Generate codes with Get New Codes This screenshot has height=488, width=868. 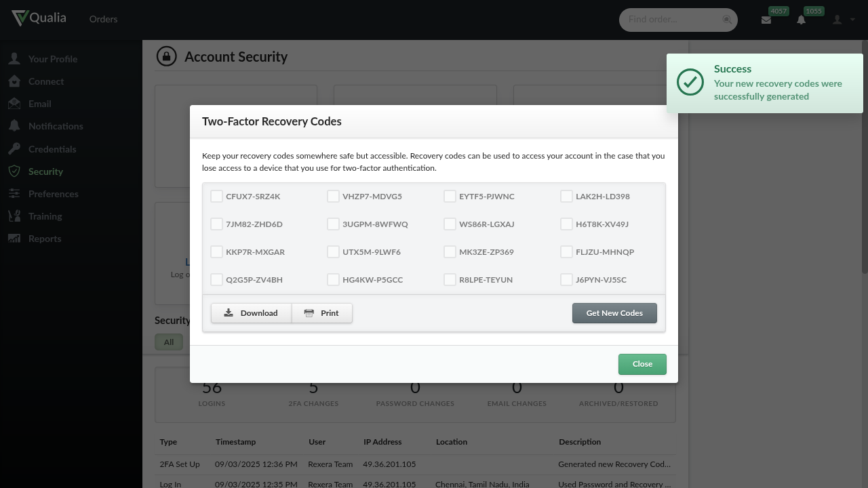tap(614, 313)
